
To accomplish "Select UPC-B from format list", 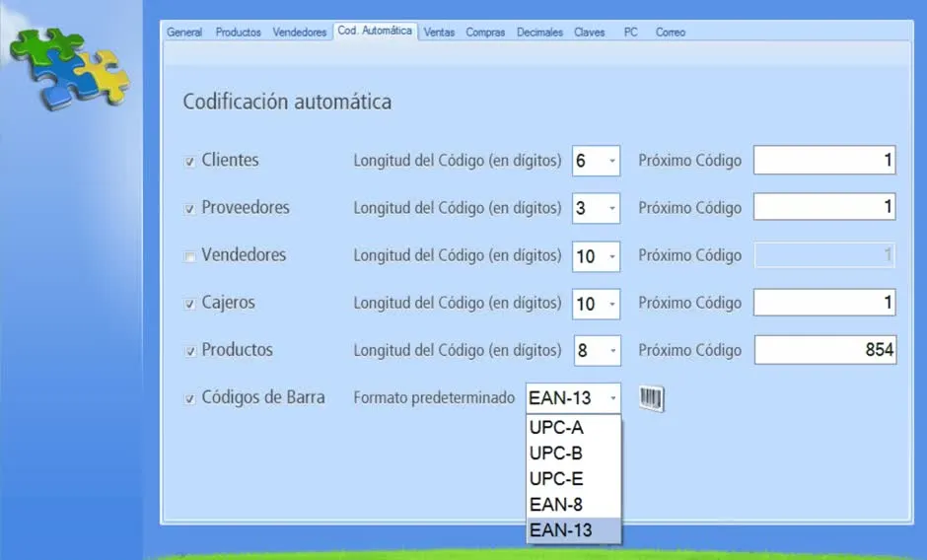I will 574,453.
